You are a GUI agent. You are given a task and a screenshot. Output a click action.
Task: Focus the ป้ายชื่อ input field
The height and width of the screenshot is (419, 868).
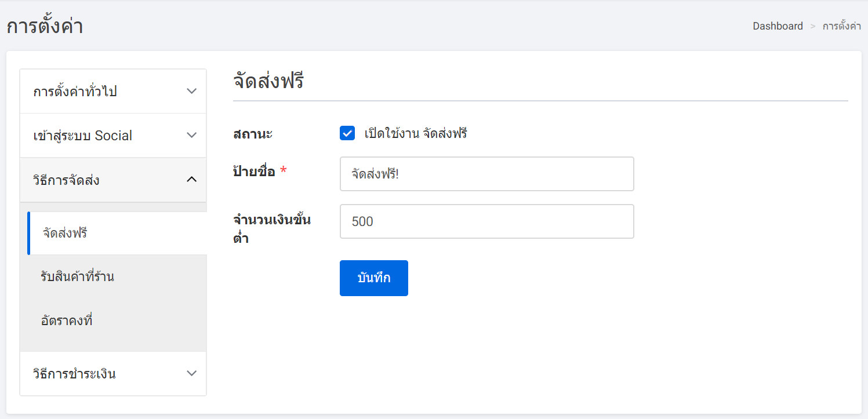click(487, 174)
